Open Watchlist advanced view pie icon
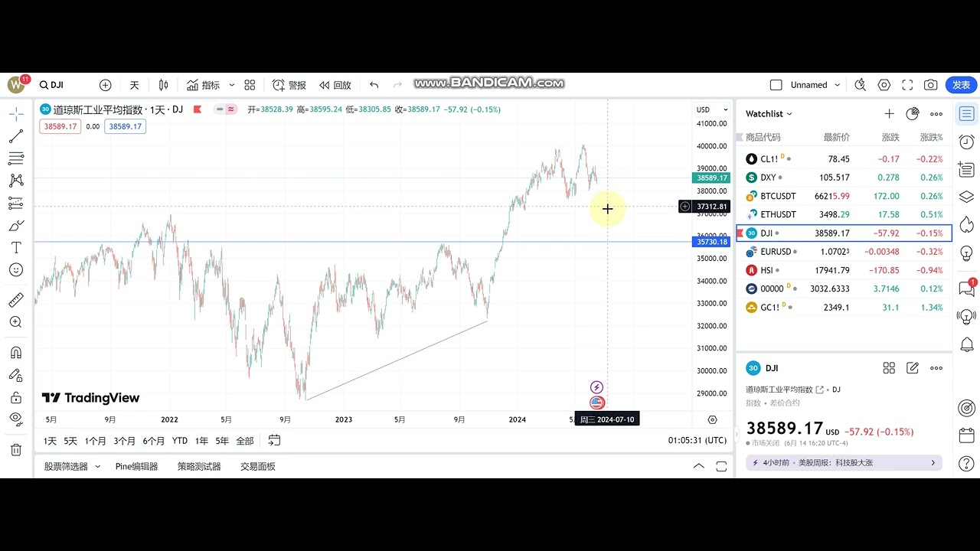Viewport: 980px width, 551px height. click(912, 114)
